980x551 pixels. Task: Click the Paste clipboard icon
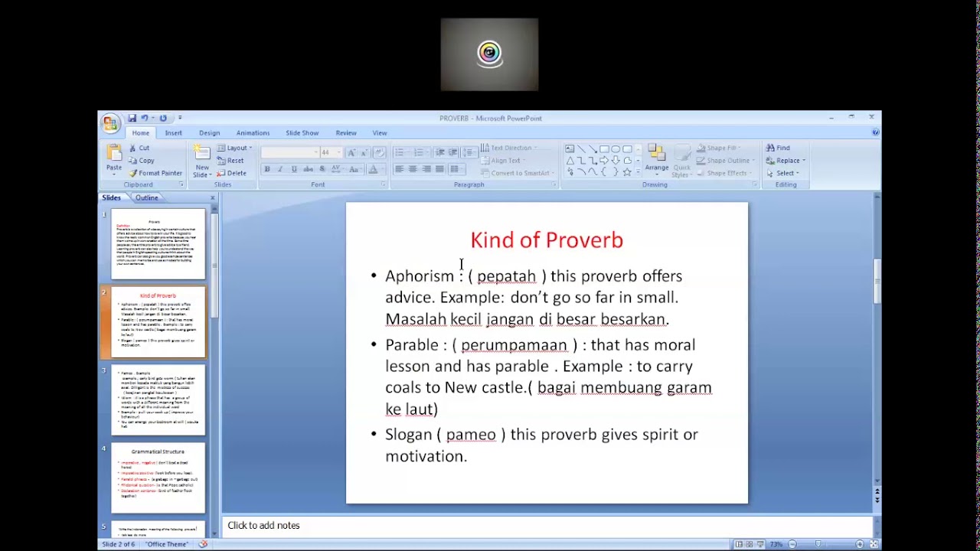(x=114, y=154)
